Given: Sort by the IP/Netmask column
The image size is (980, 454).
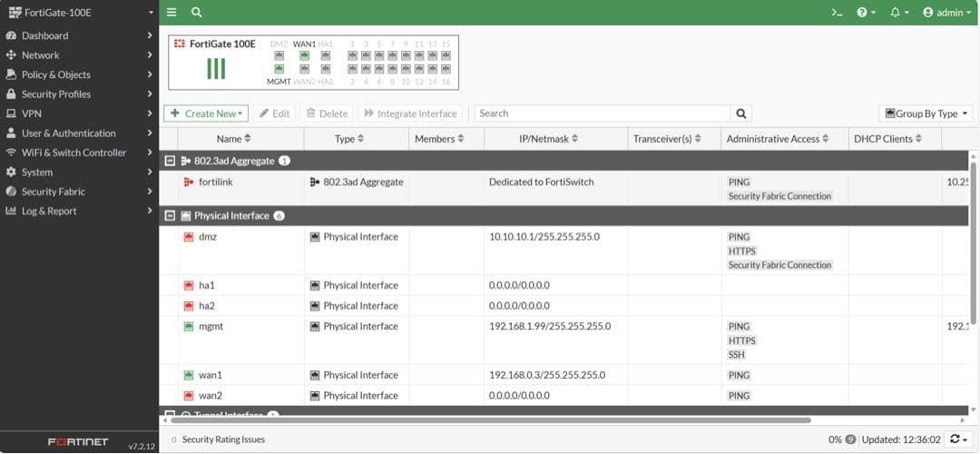Looking at the screenshot, I should pyautogui.click(x=549, y=139).
